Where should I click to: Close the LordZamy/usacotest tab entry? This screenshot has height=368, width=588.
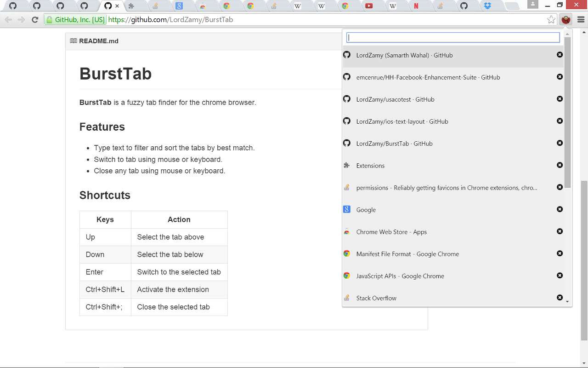coord(560,99)
